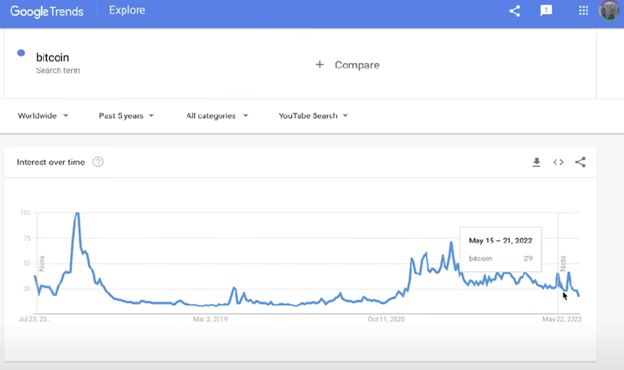Click the bitcoin search term box
624x370 pixels.
pyautogui.click(x=151, y=64)
